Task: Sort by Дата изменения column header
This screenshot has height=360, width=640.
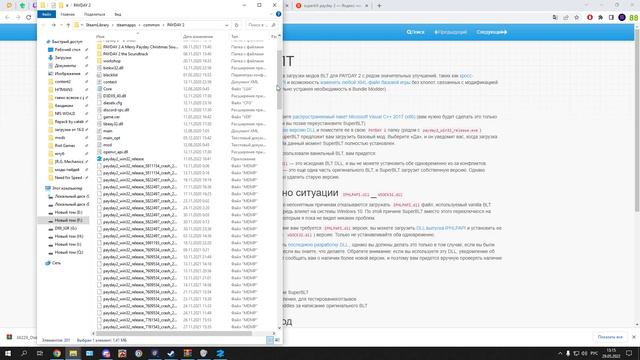Action: (198, 37)
